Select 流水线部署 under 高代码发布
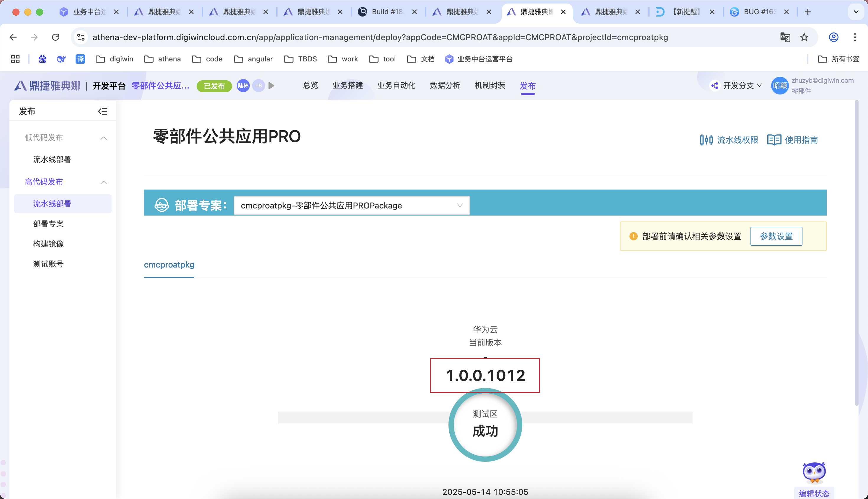868x499 pixels. (63, 203)
